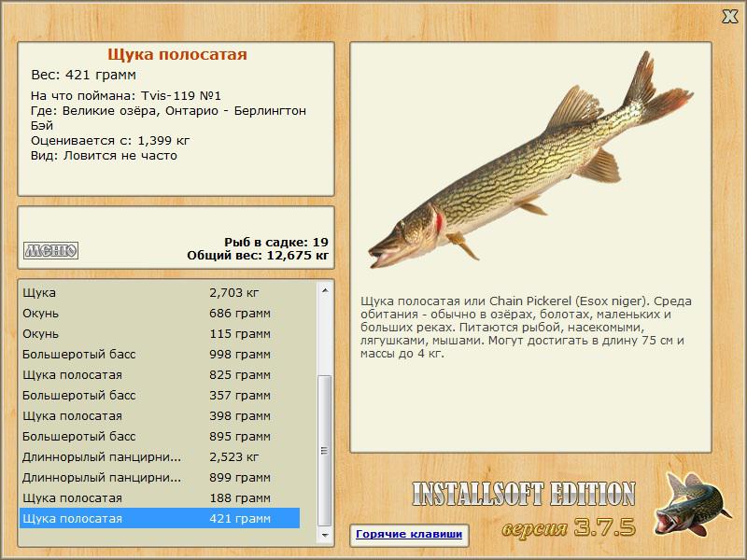747x560 pixels.
Task: Open the Меню button
Action: click(x=51, y=250)
